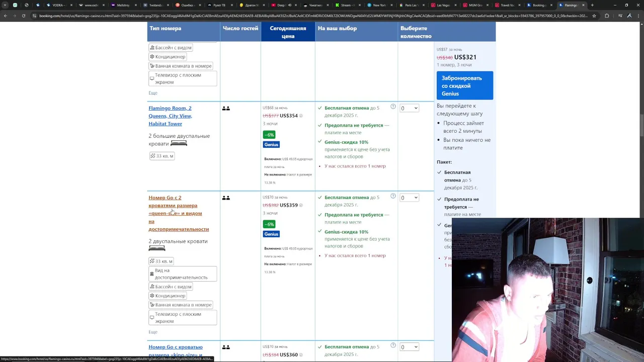
Task: Click info icon next to US$359 price
Action: pos(301,205)
